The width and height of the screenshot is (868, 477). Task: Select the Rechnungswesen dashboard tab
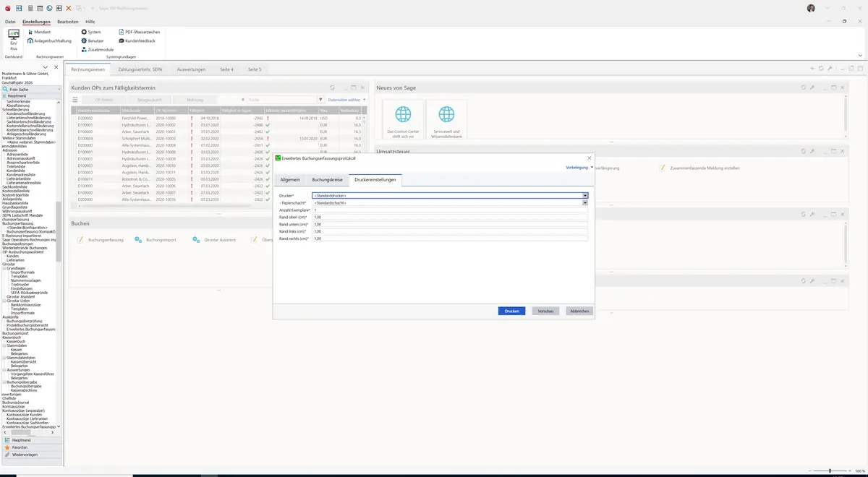coord(88,69)
